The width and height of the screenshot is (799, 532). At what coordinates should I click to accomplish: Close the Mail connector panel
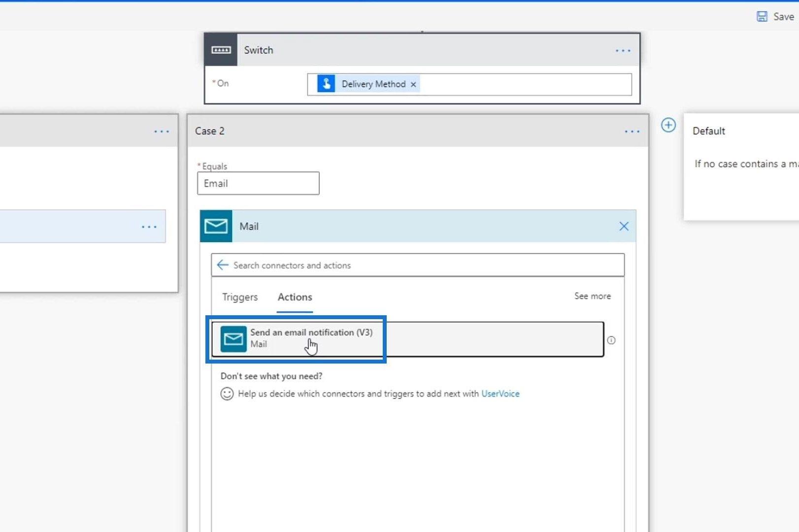[624, 226]
